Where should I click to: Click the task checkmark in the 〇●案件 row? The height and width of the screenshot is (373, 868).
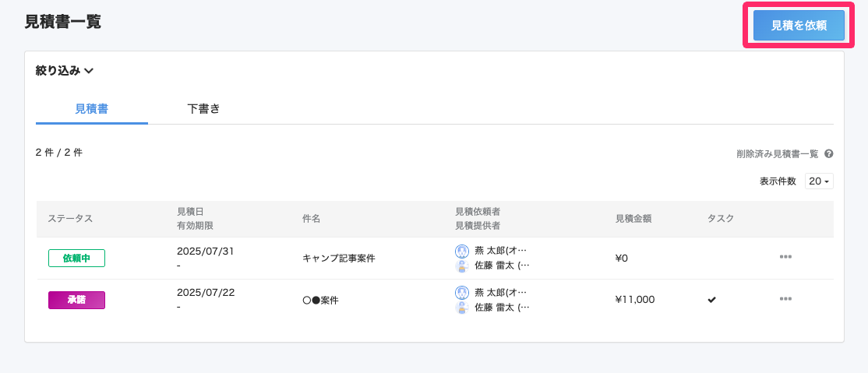[711, 300]
